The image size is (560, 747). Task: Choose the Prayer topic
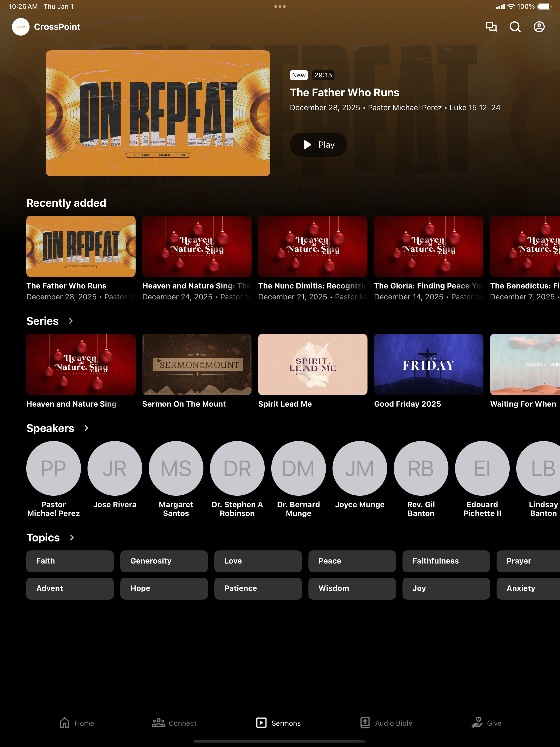point(528,561)
